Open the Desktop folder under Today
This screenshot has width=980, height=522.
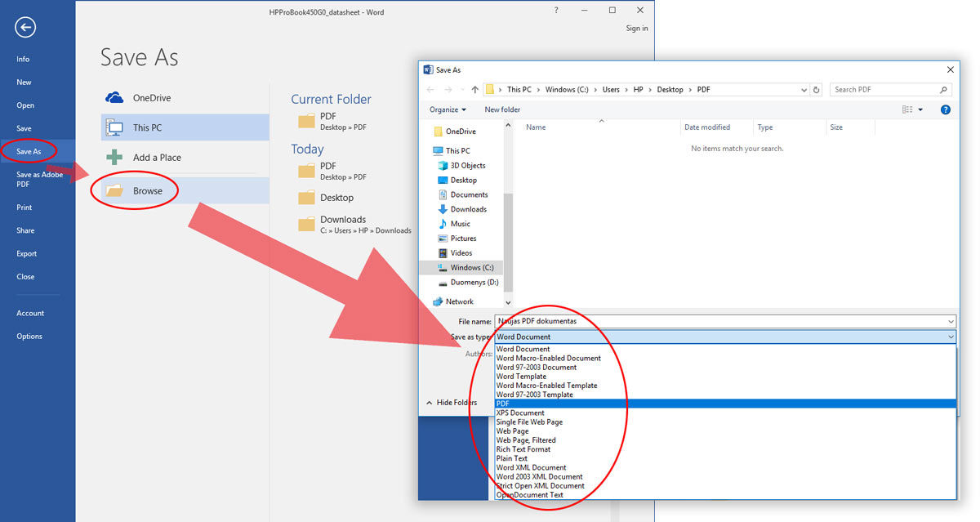pos(326,198)
